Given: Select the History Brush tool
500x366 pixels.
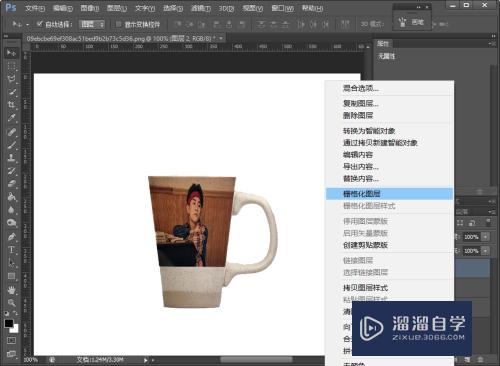Looking at the screenshot, I should [11, 171].
